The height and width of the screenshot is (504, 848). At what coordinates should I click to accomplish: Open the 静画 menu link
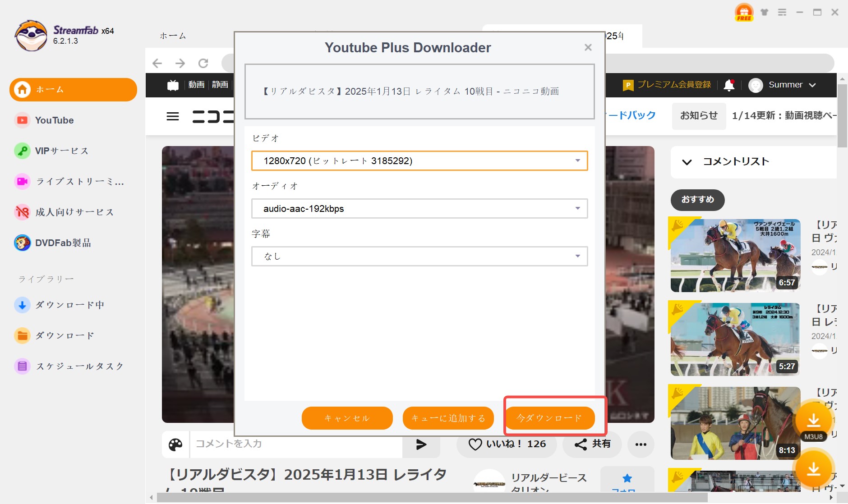tap(220, 85)
